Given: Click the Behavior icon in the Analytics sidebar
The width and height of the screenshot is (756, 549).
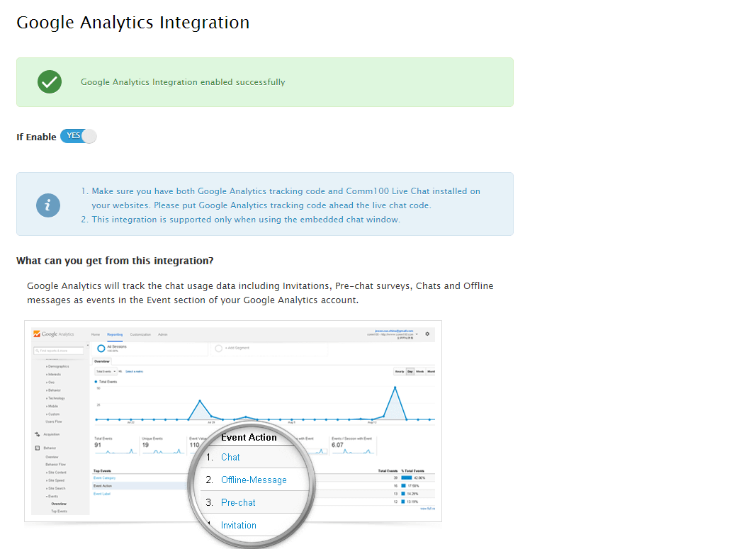Looking at the screenshot, I should [x=37, y=448].
